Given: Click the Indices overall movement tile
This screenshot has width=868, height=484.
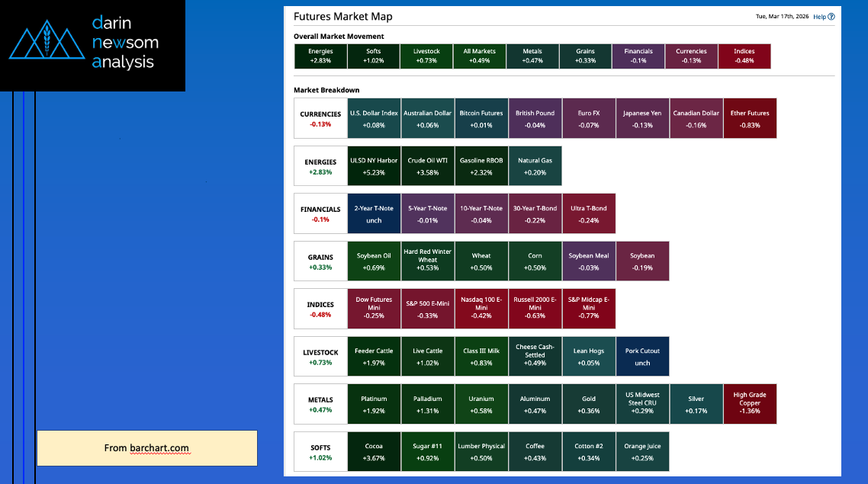Looking at the screenshot, I should tap(744, 56).
